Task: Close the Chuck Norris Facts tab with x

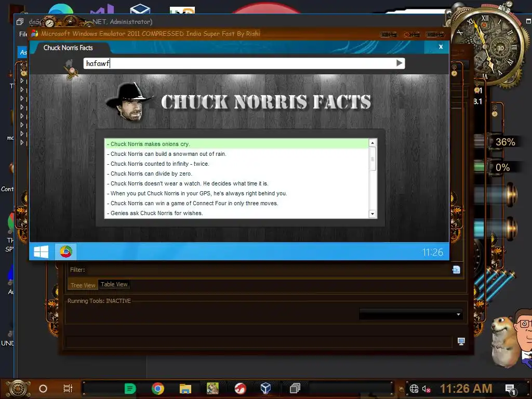Action: (441, 47)
